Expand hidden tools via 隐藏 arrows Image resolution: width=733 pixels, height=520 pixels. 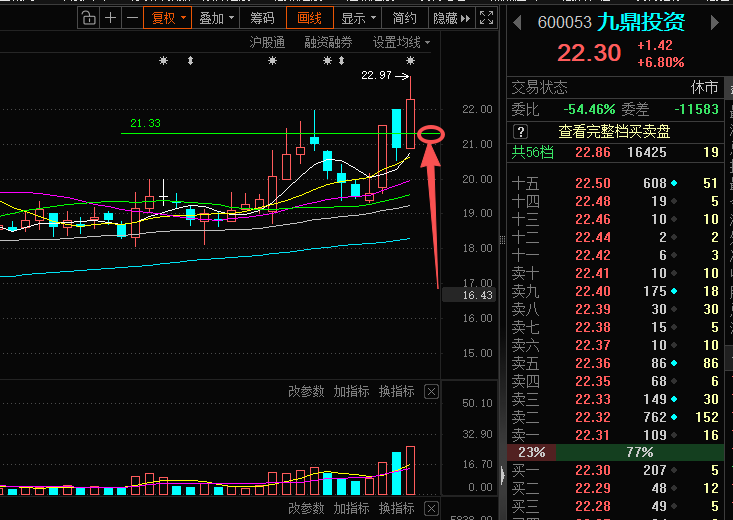tap(451, 18)
